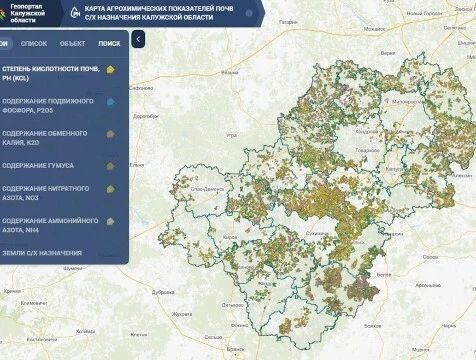Toggle soil acidity pH layer icon
The image size is (476, 360).
point(111,69)
